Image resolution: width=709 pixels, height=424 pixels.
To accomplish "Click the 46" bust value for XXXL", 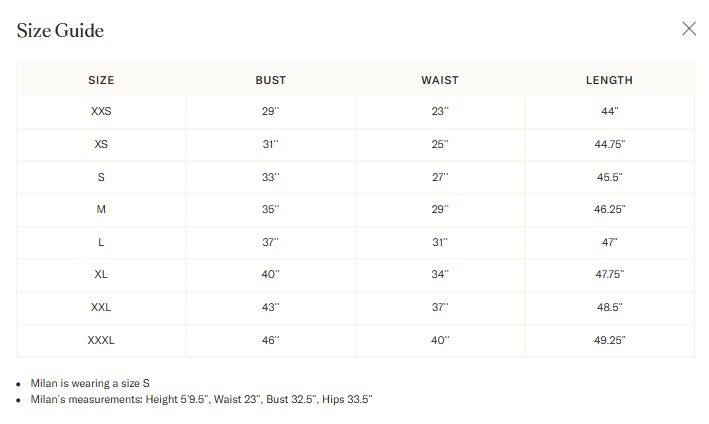I will [270, 340].
